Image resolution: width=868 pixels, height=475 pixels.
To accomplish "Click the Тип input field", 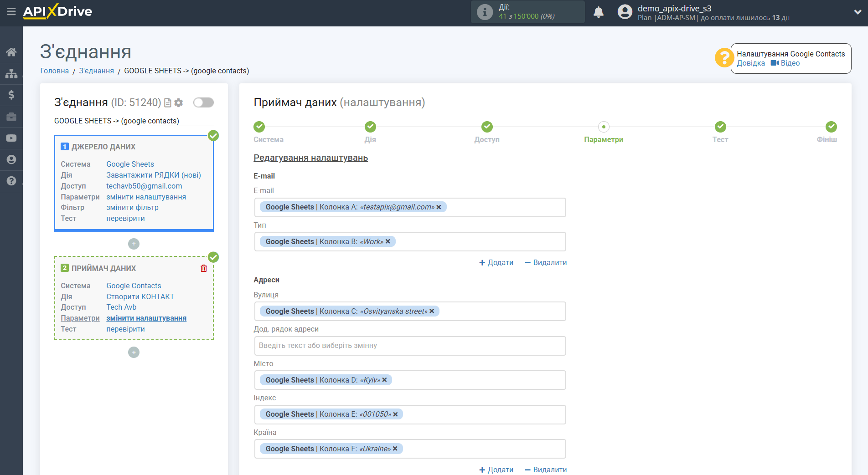I will point(410,242).
